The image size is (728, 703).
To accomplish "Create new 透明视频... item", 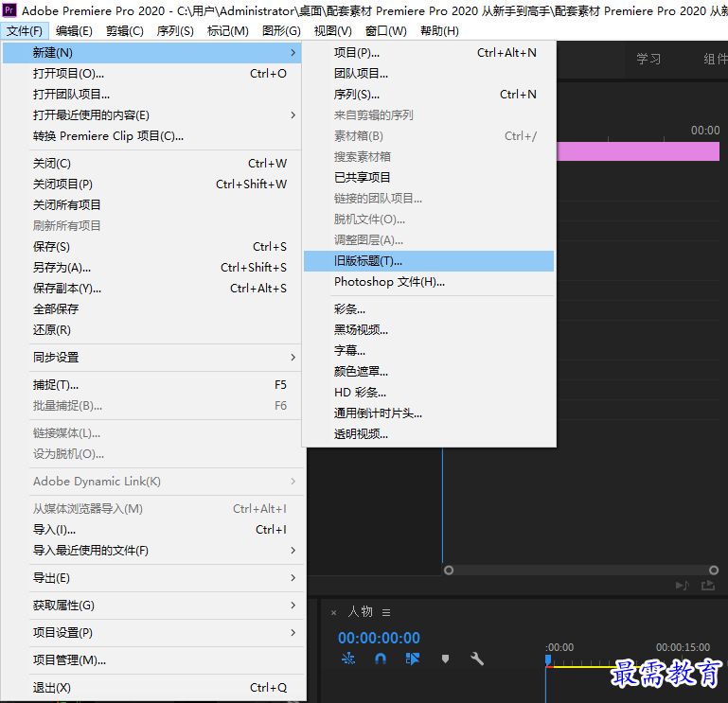I will pos(429,434).
